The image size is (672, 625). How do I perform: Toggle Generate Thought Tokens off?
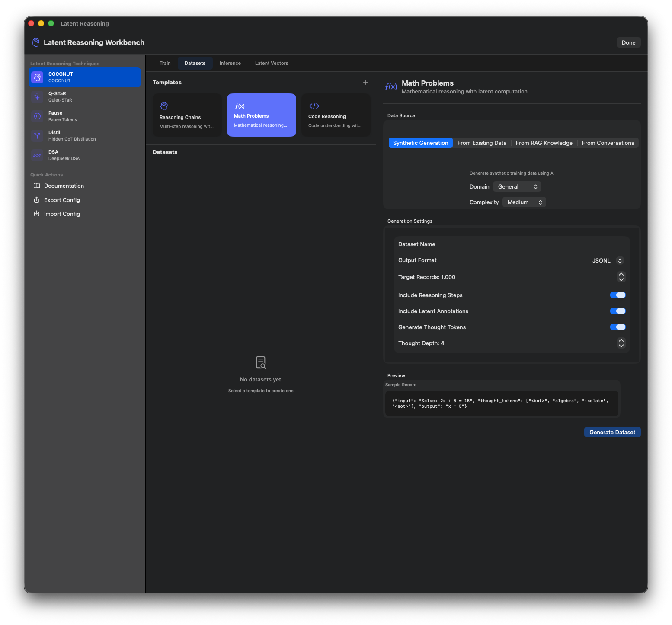(x=618, y=327)
